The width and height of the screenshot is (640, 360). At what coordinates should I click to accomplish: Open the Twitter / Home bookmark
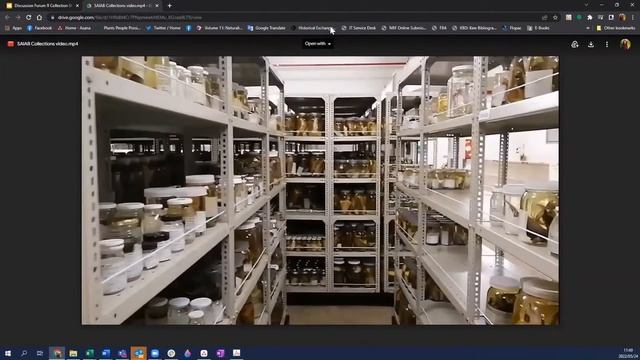tap(163, 28)
